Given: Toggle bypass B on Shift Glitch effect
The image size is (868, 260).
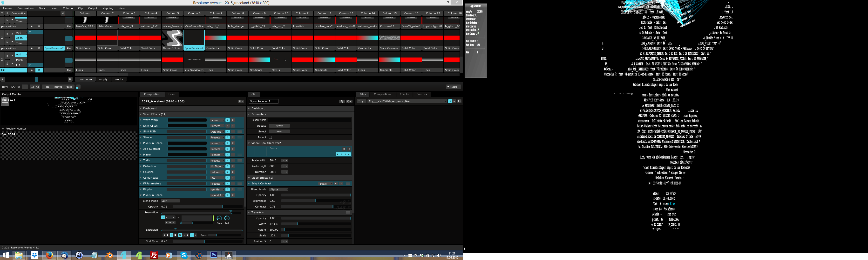Looking at the screenshot, I should coord(227,126).
